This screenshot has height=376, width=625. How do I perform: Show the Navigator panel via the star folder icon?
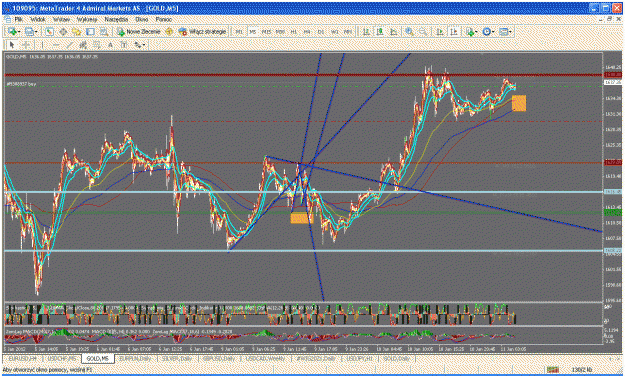(x=77, y=31)
